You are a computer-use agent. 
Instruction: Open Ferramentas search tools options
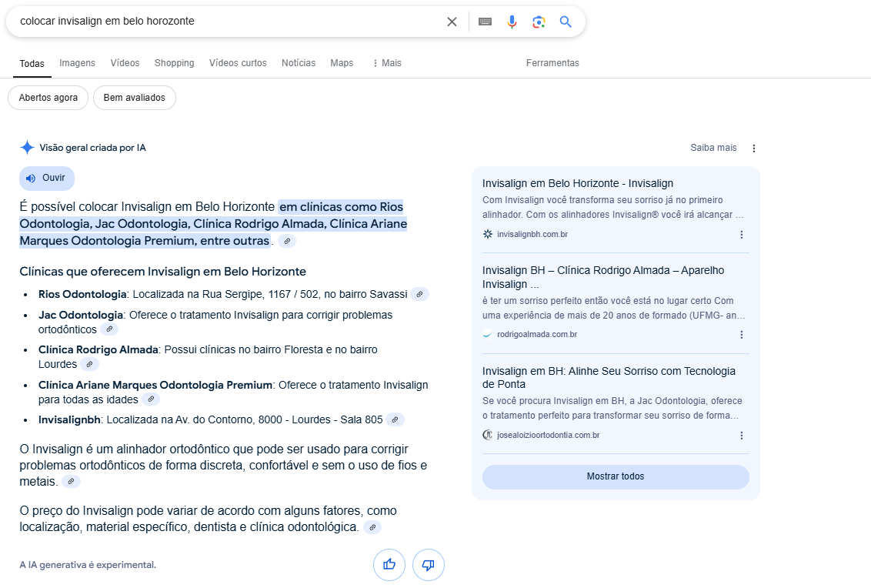(x=552, y=63)
